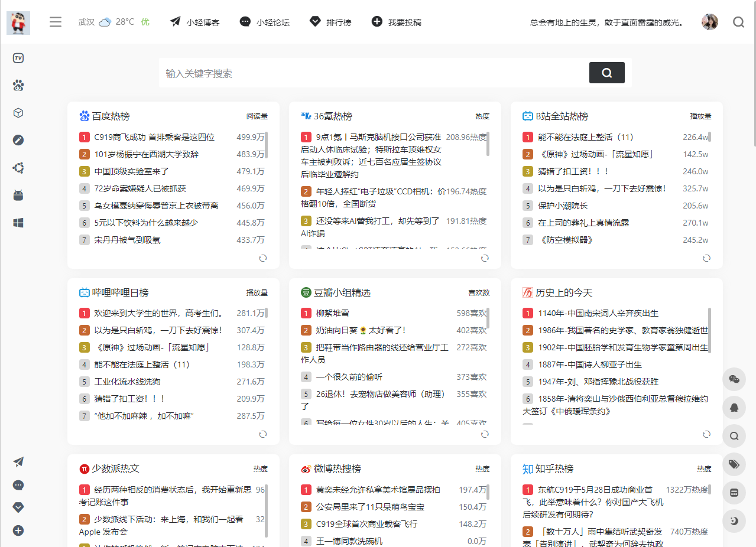Image resolution: width=756 pixels, height=547 pixels.
Task: Click the pencil edit icon in sidebar
Action: tap(18, 140)
